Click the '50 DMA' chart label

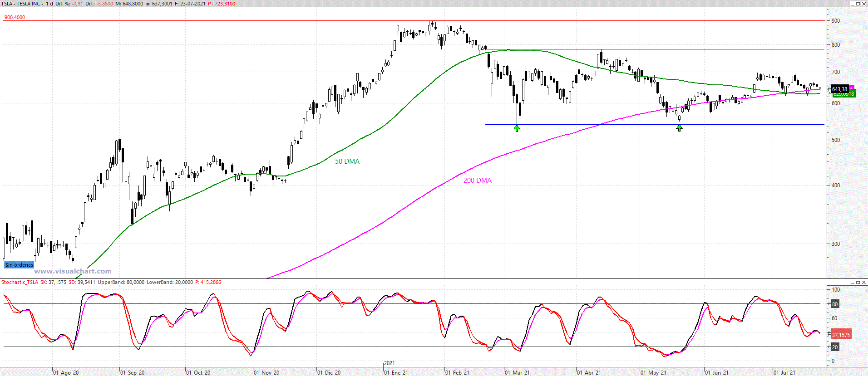pos(347,161)
